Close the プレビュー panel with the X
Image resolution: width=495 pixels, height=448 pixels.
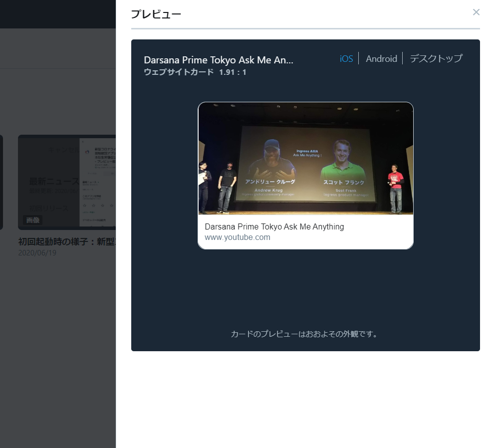point(476,12)
